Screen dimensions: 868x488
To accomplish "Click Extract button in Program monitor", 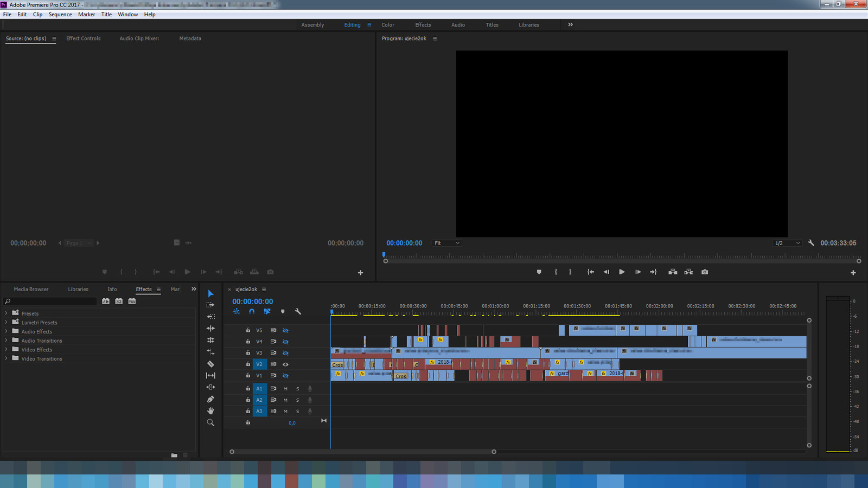I will 688,272.
